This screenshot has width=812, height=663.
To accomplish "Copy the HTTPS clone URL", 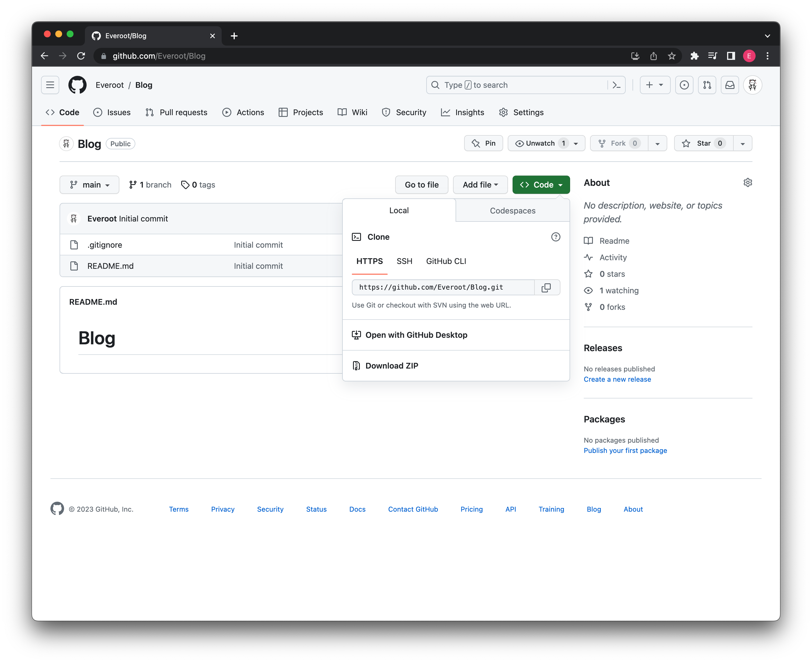I will 547,287.
